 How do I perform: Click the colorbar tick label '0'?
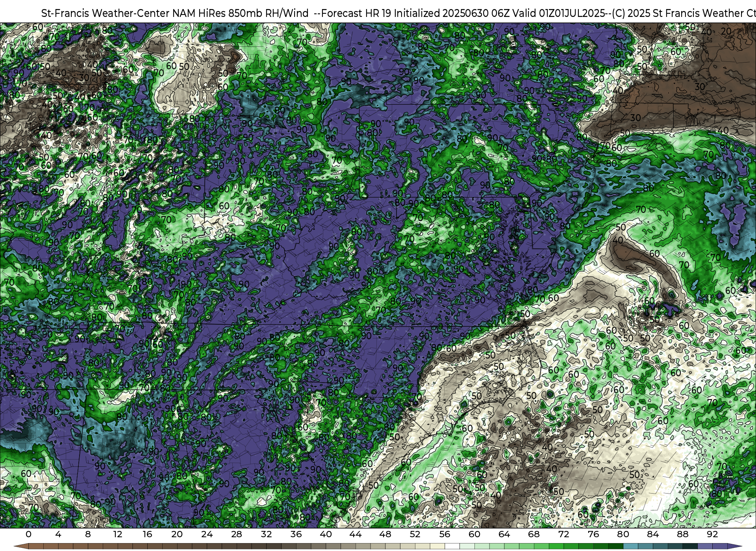(x=28, y=534)
